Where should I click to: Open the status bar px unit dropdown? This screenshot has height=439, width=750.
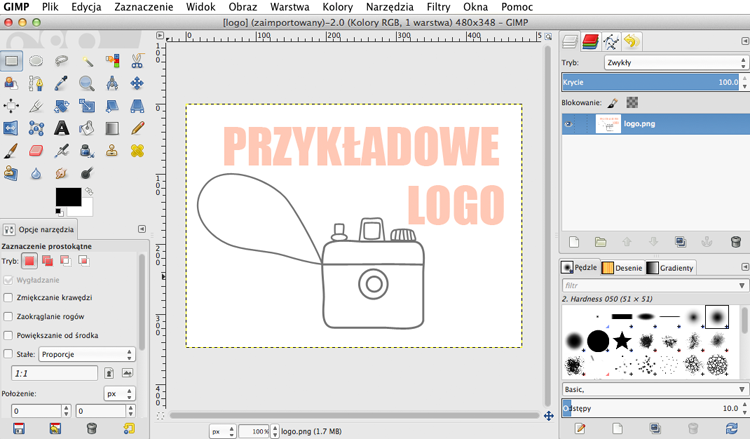(x=222, y=431)
